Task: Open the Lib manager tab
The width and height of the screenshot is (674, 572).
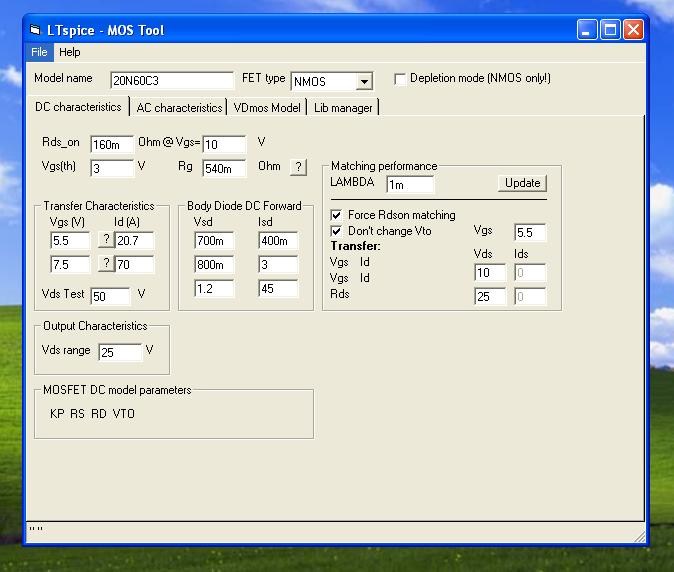Action: (343, 107)
